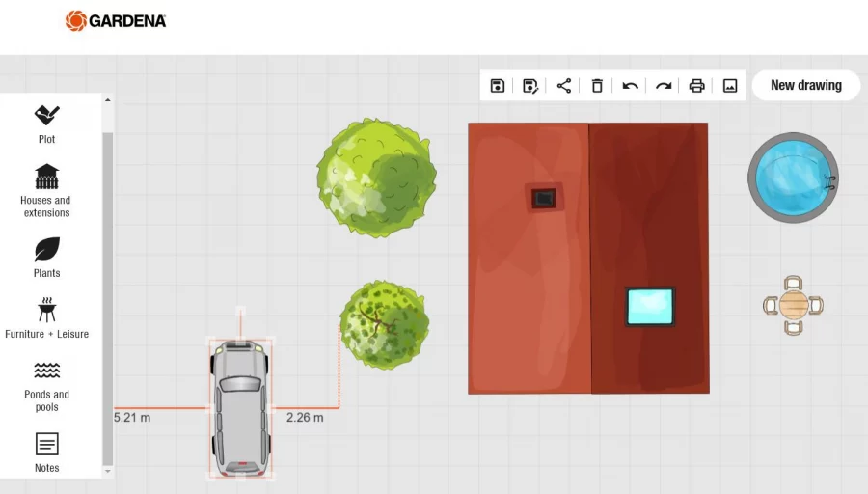Click the 2.26 m distance label
Screen dimensions: 868x494
point(305,418)
